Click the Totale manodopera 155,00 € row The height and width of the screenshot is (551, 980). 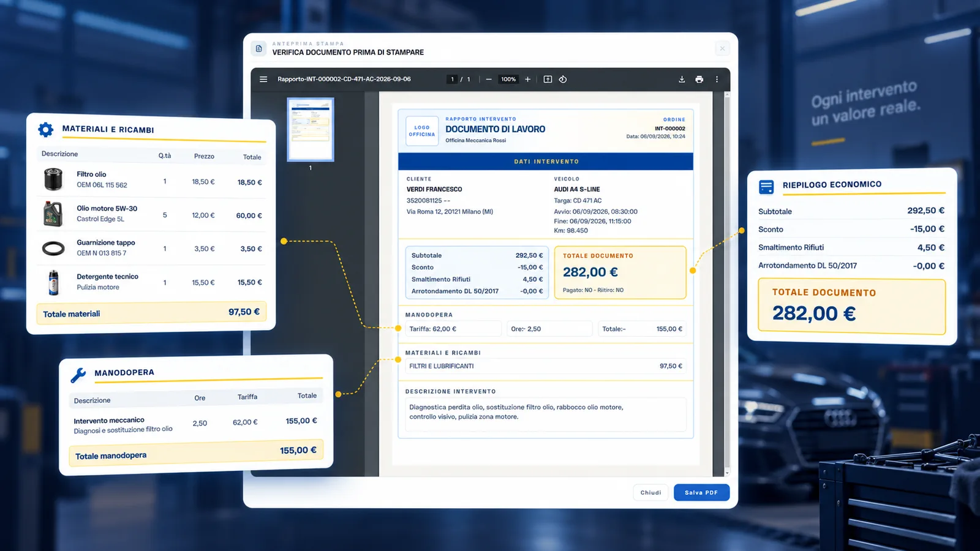coord(196,453)
